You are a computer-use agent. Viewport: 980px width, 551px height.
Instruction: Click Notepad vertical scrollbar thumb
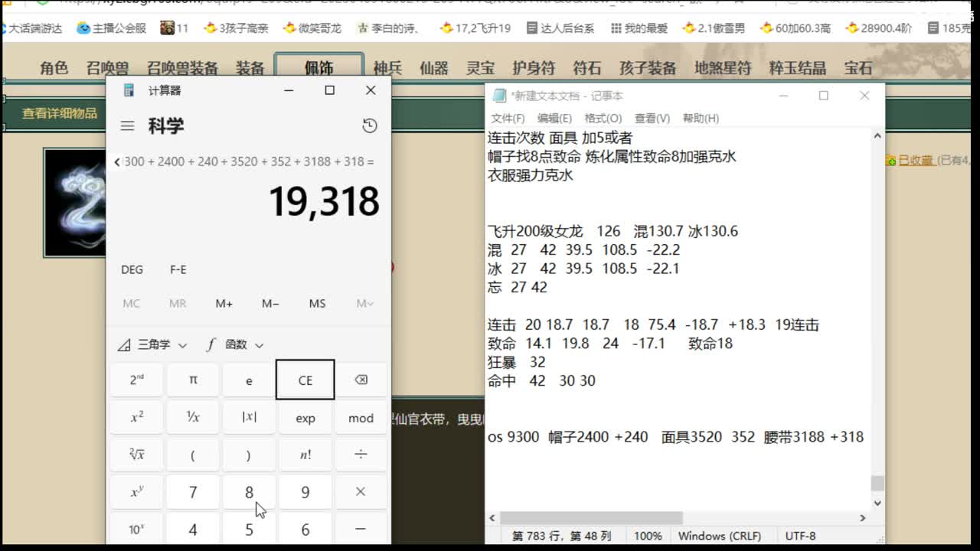877,483
